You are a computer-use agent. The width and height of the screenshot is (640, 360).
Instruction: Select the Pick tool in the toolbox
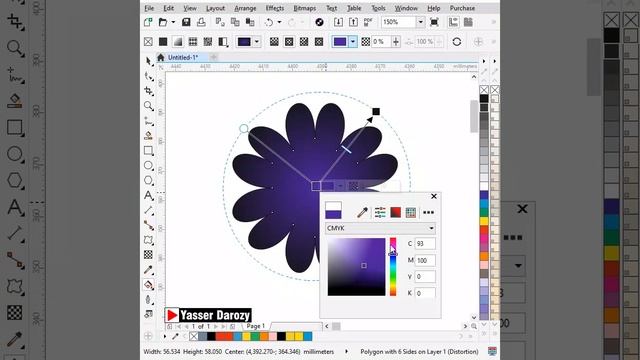point(149,61)
